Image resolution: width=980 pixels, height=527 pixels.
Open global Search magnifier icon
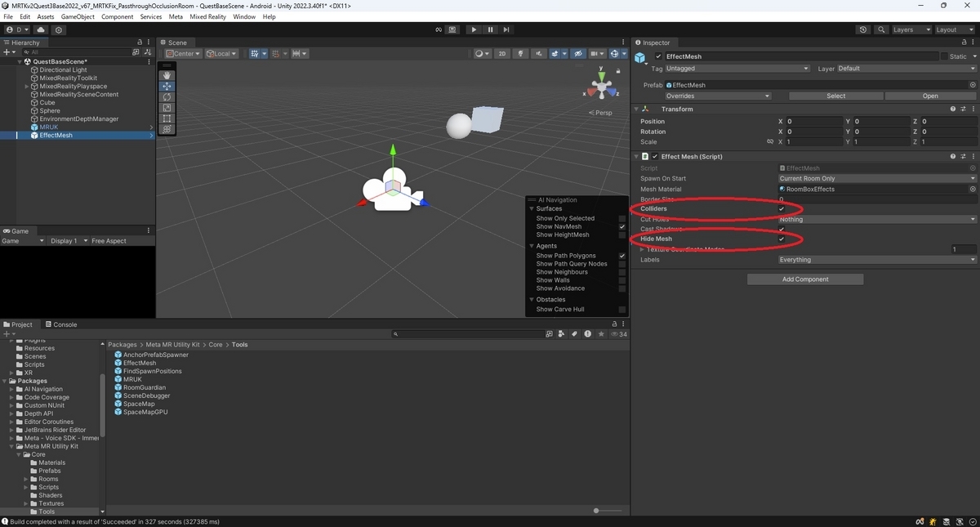click(x=881, y=29)
